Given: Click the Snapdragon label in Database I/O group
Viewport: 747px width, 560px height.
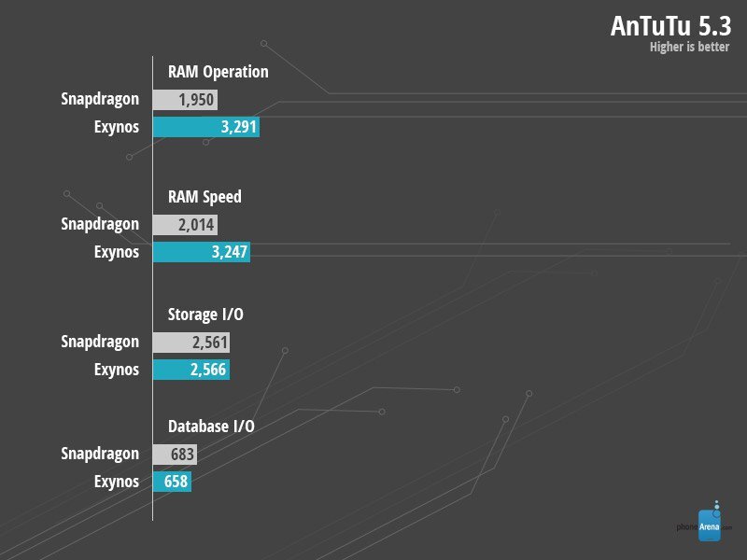Looking at the screenshot, I should click(100, 454).
